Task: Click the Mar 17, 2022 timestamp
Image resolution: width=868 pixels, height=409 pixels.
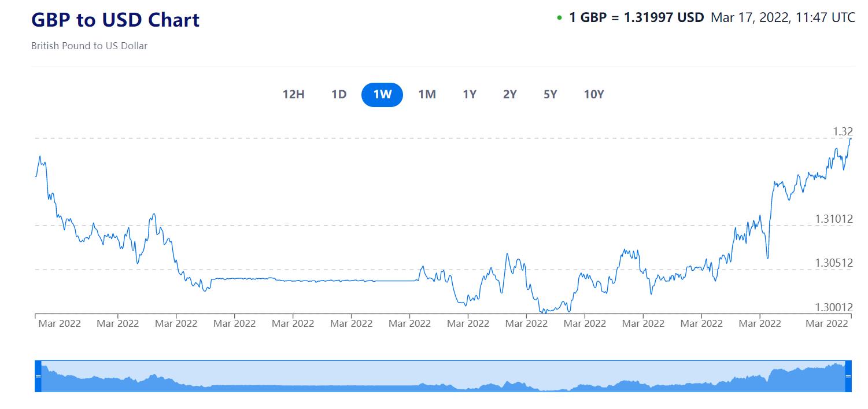Action: click(x=782, y=17)
